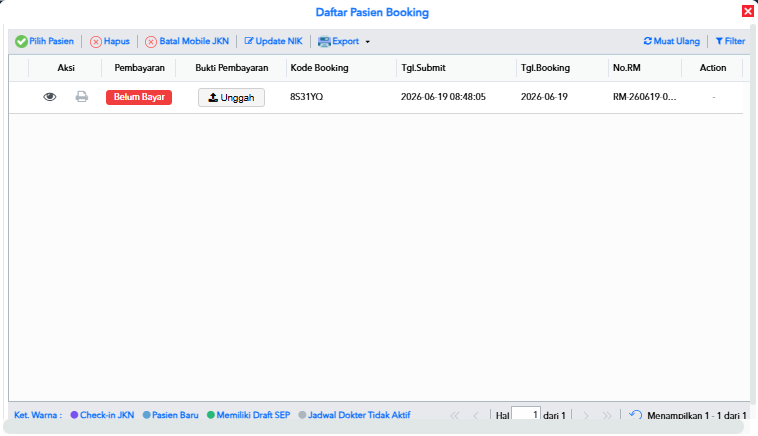Click the Tgl.Booking cell 2026-06-19
Viewport: 758px width, 436px height.
pyautogui.click(x=544, y=97)
